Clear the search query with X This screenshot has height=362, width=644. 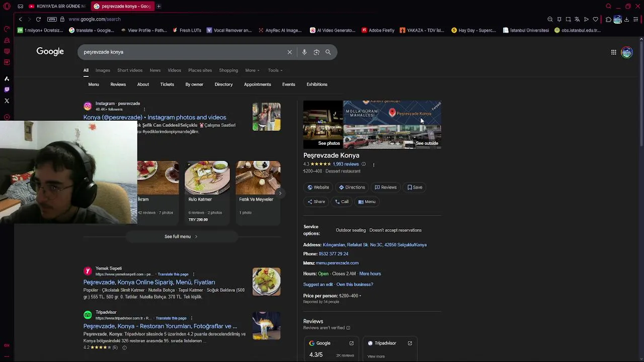(290, 52)
